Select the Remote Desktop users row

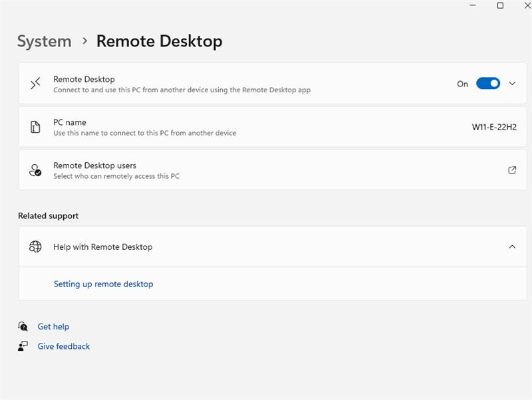(266, 170)
